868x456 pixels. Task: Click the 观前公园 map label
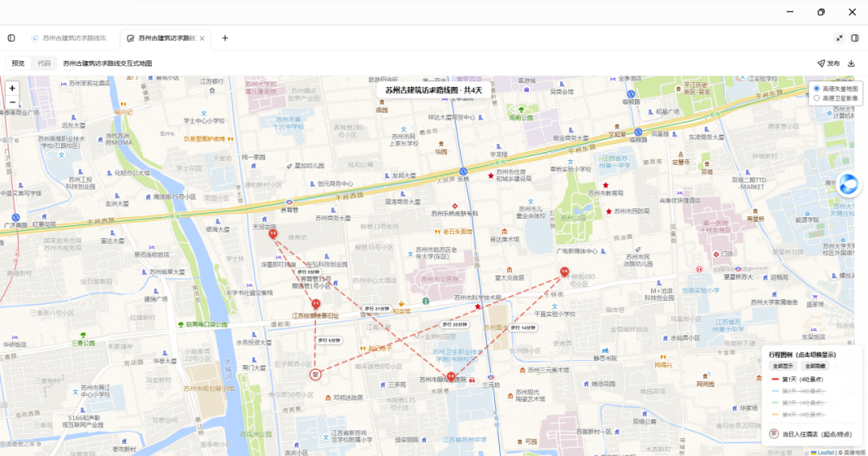[521, 117]
